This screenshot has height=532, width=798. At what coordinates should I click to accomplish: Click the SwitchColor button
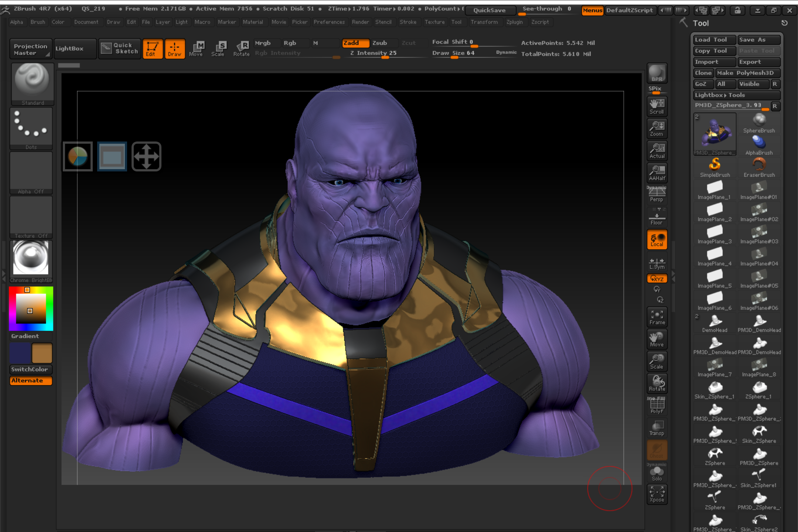[31, 369]
